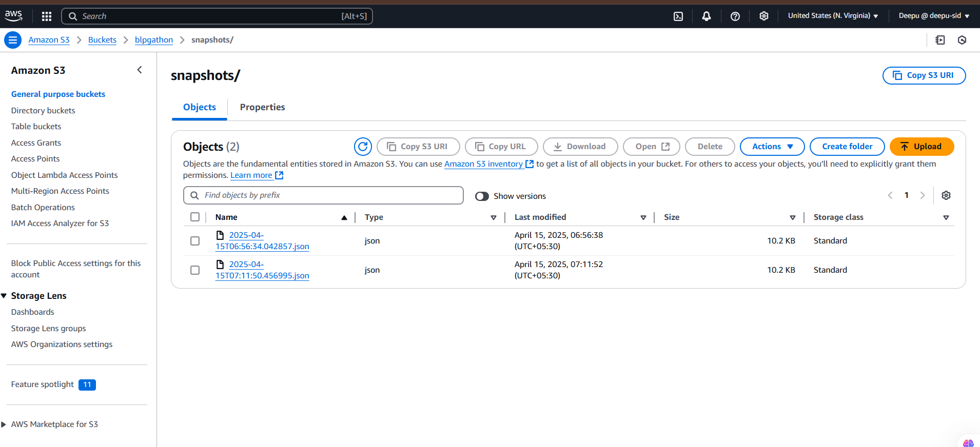The image size is (980, 447).
Task: Open Storage Lens Dashboards in sidebar
Action: [x=32, y=312]
